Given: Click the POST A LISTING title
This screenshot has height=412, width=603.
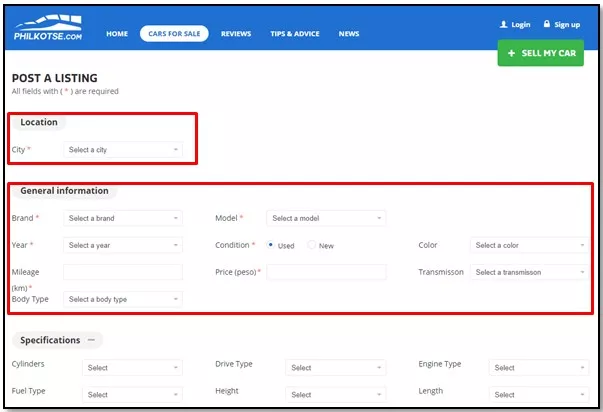Looking at the screenshot, I should (x=55, y=78).
